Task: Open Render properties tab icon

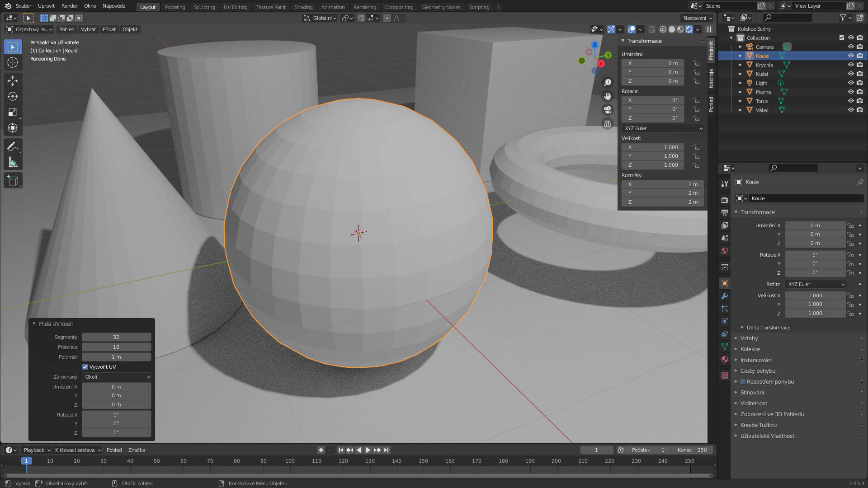Action: 725,200
